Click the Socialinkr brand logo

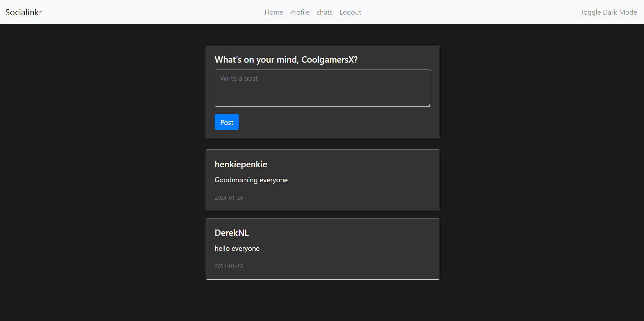(x=24, y=12)
